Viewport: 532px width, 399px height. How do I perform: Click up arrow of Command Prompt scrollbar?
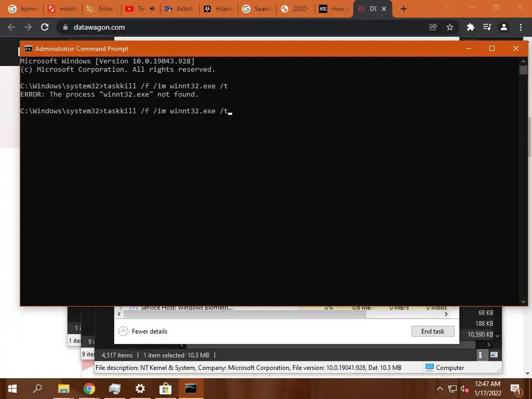point(523,61)
